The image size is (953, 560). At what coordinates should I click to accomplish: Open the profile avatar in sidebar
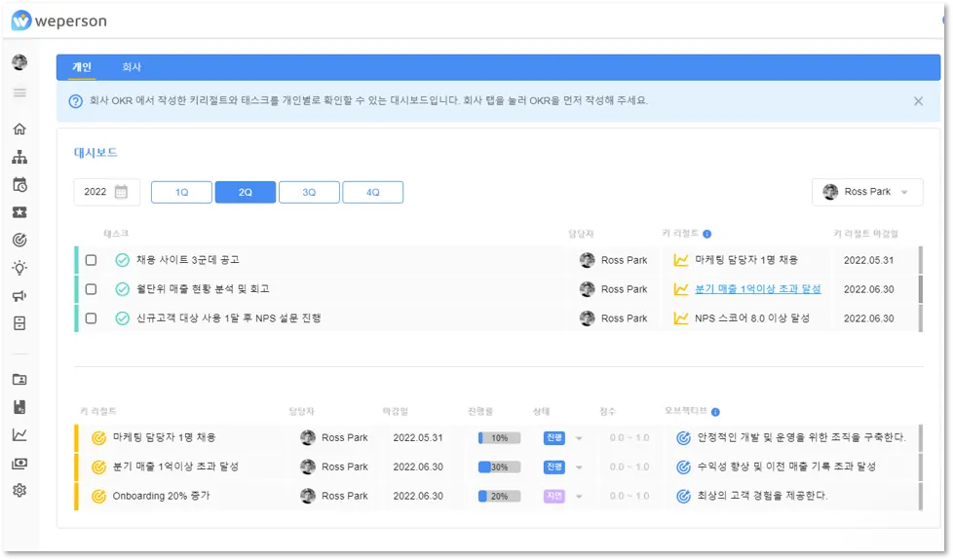(x=20, y=62)
